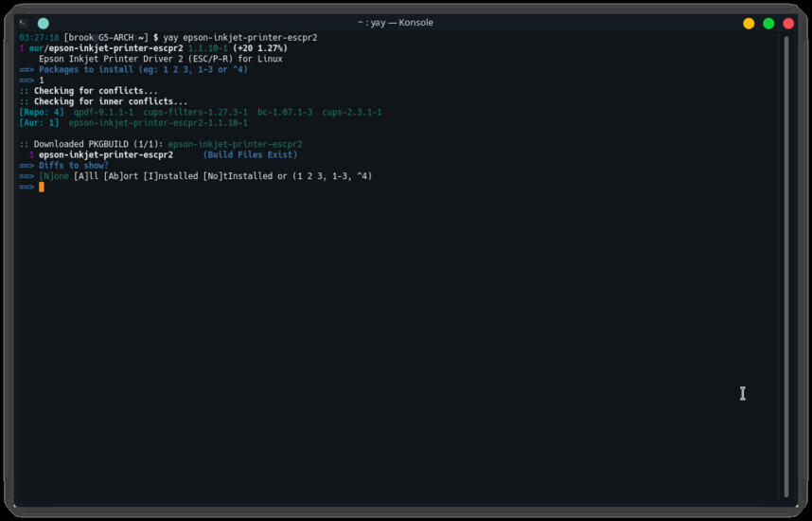
Task: Click the teal round button in the title bar
Action: click(44, 24)
